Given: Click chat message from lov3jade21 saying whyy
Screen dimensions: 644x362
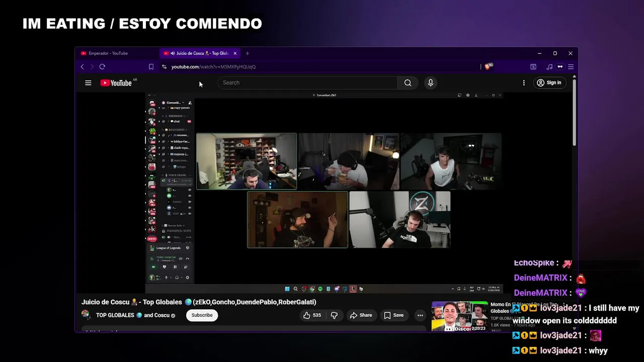Looking at the screenshot, I should (560, 350).
